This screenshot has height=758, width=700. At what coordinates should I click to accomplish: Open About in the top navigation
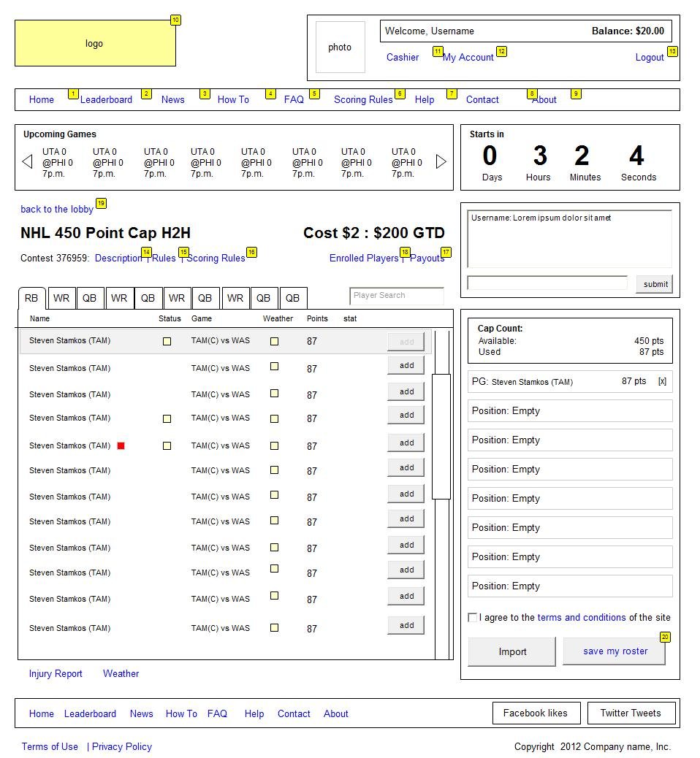(544, 99)
